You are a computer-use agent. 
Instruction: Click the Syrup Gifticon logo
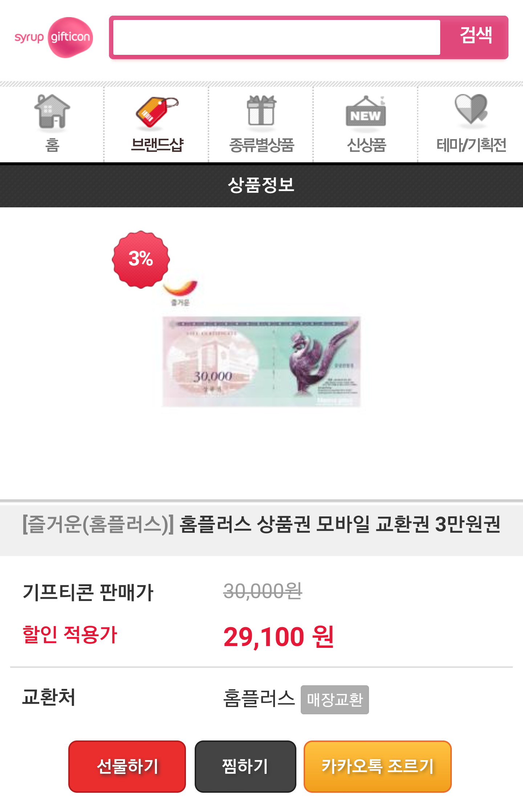53,37
